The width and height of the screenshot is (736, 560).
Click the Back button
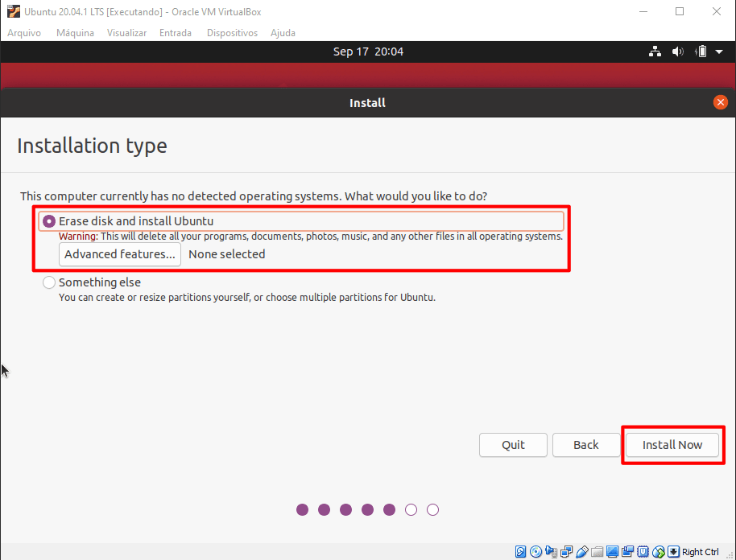pos(585,445)
